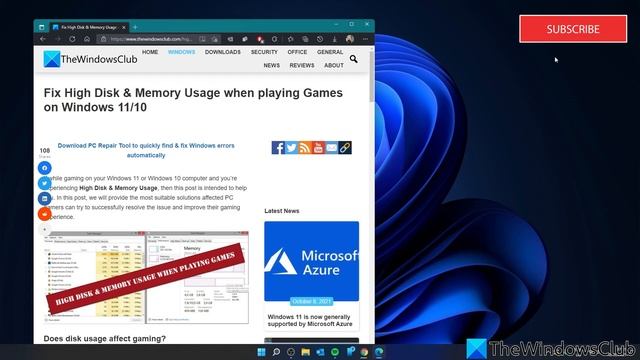Open the HOME nav menu item

click(150, 52)
